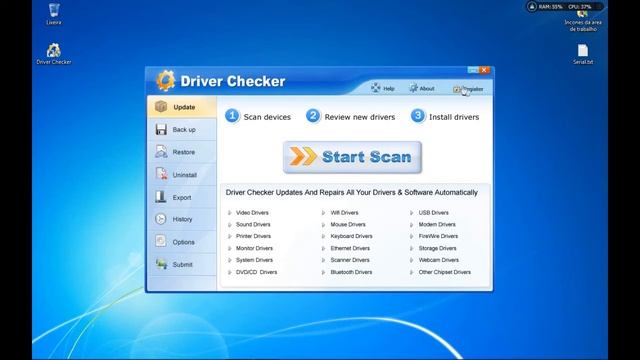The image size is (640, 360).
Task: Click the FireWire Drivers entry
Action: (x=438, y=236)
